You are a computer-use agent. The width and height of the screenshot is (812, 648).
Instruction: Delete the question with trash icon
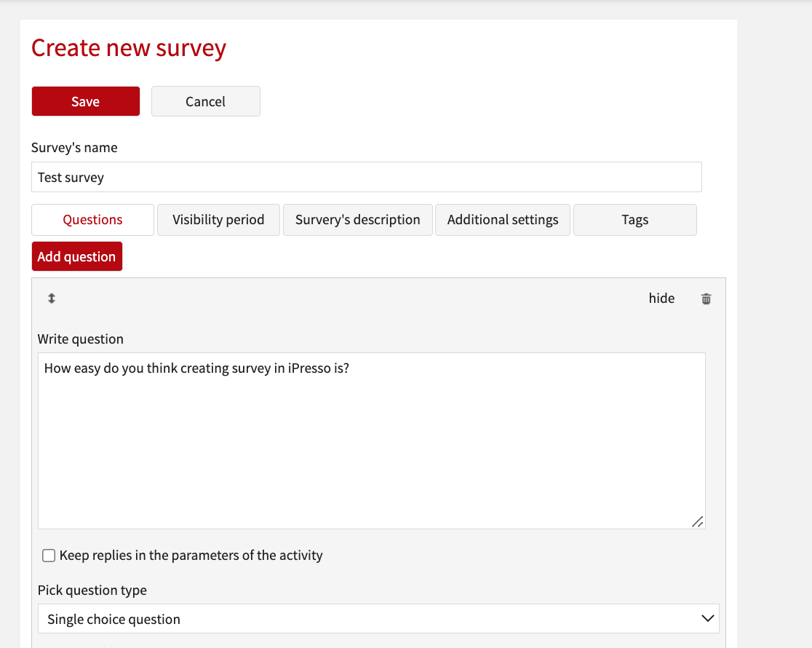coord(706,299)
